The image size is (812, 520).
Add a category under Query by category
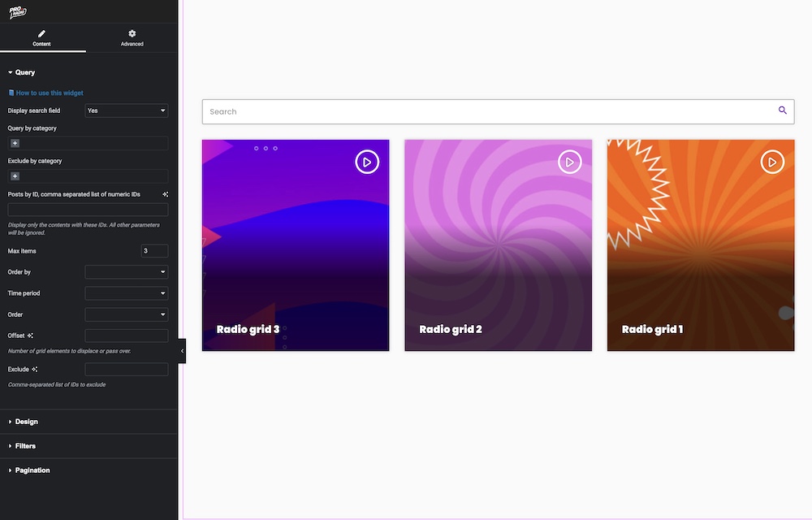[x=15, y=144]
